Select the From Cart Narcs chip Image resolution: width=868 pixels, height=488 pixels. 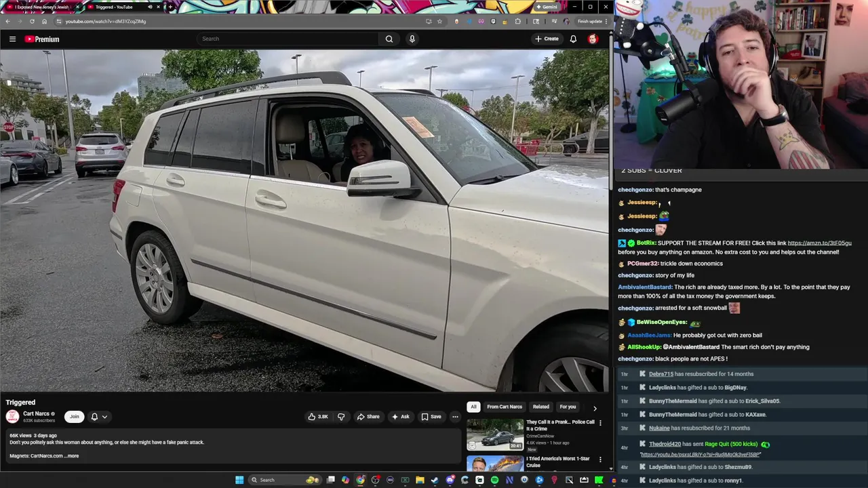[x=505, y=407]
